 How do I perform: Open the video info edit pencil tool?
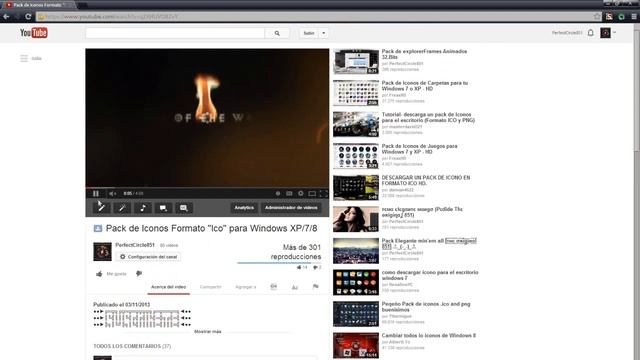[101, 208]
